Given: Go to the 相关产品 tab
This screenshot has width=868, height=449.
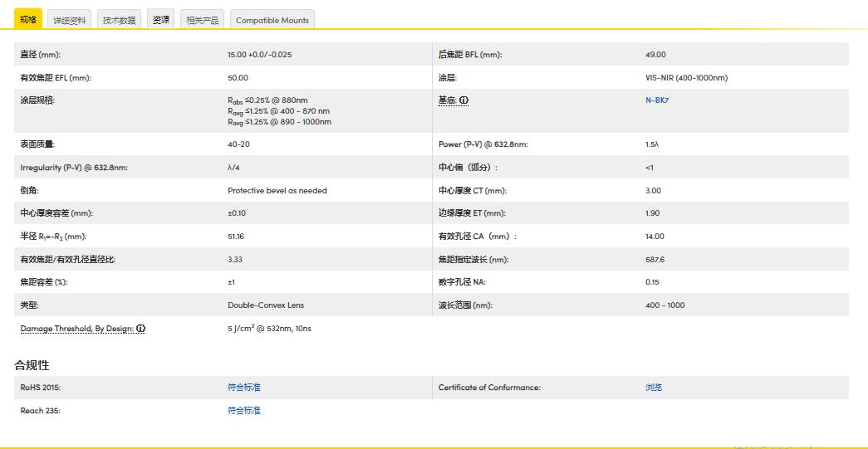Looking at the screenshot, I should point(202,20).
